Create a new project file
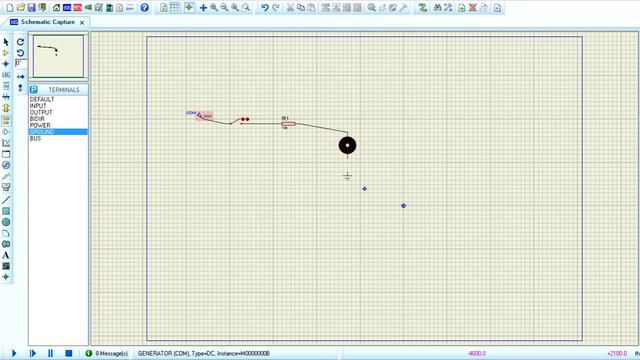 tap(9, 7)
